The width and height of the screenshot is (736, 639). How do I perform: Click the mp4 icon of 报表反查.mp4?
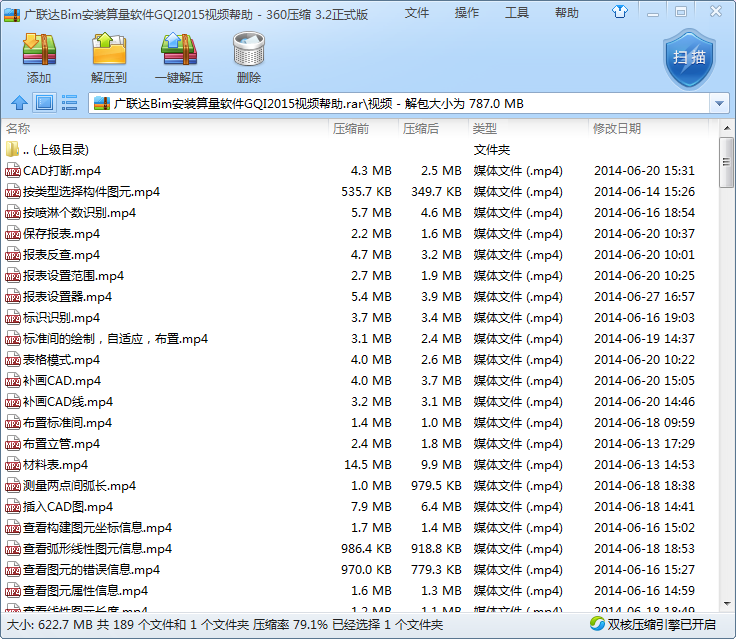(x=13, y=255)
